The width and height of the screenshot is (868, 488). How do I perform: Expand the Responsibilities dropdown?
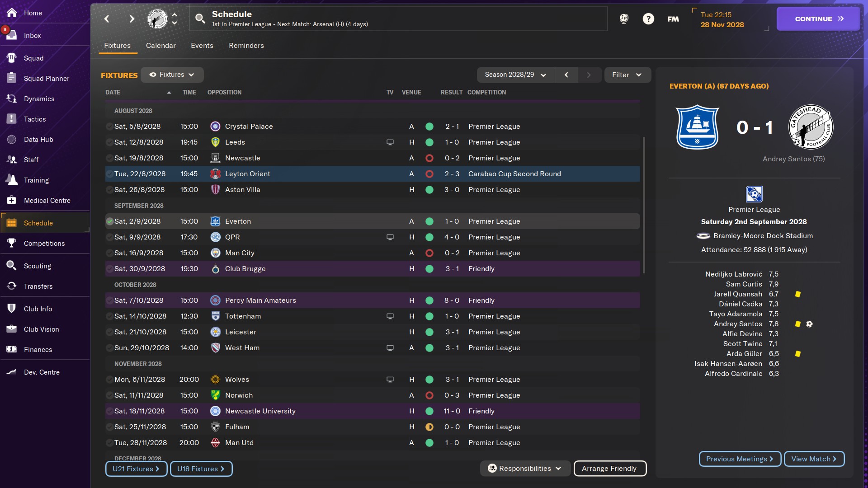coord(524,469)
